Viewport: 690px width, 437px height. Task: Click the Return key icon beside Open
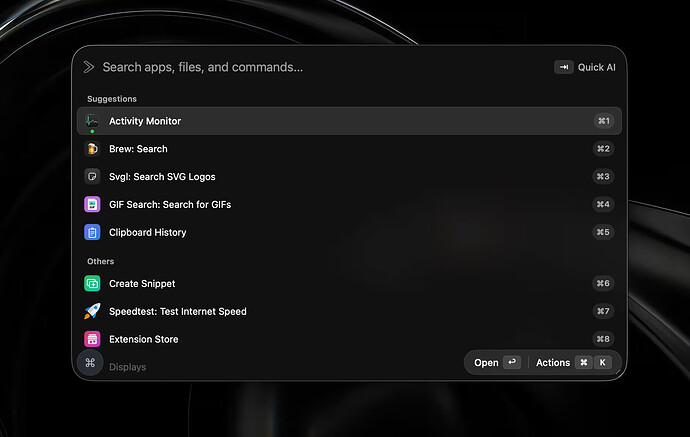512,362
